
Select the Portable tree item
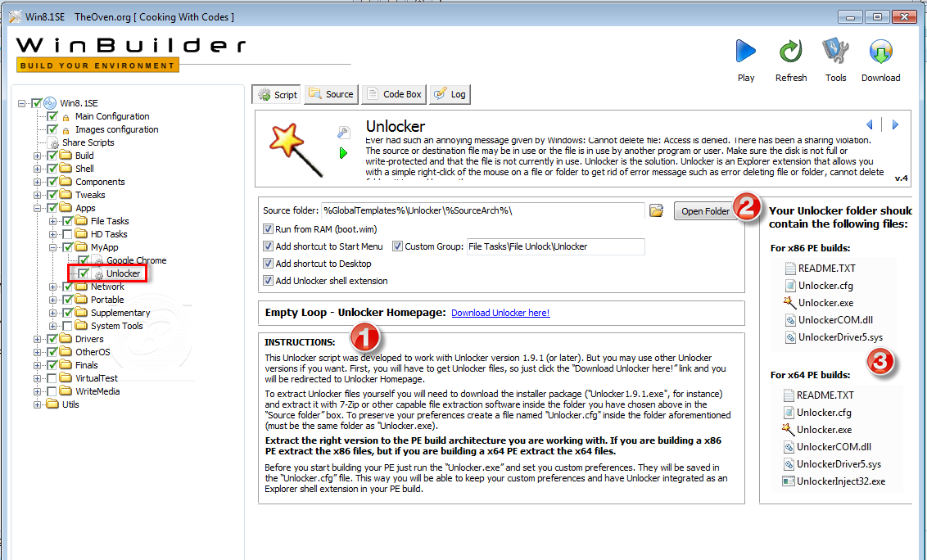(107, 300)
